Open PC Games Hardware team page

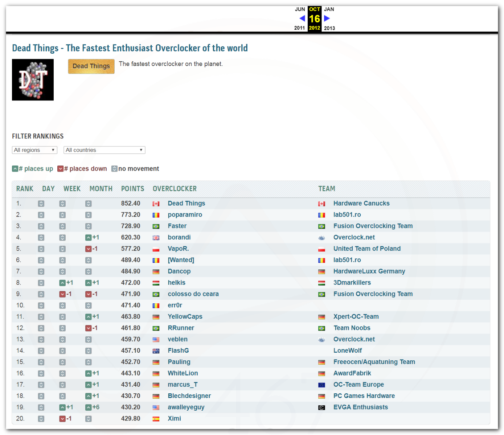[x=364, y=396]
